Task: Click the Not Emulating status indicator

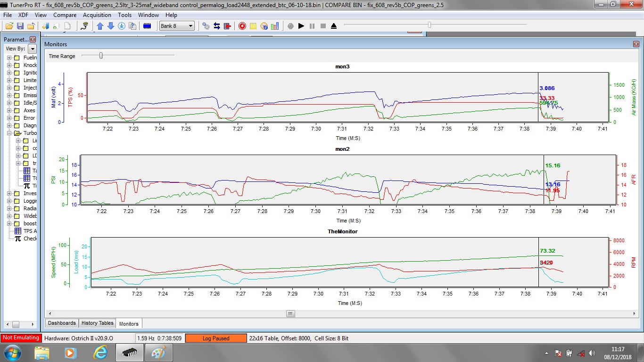Action: 21,337
